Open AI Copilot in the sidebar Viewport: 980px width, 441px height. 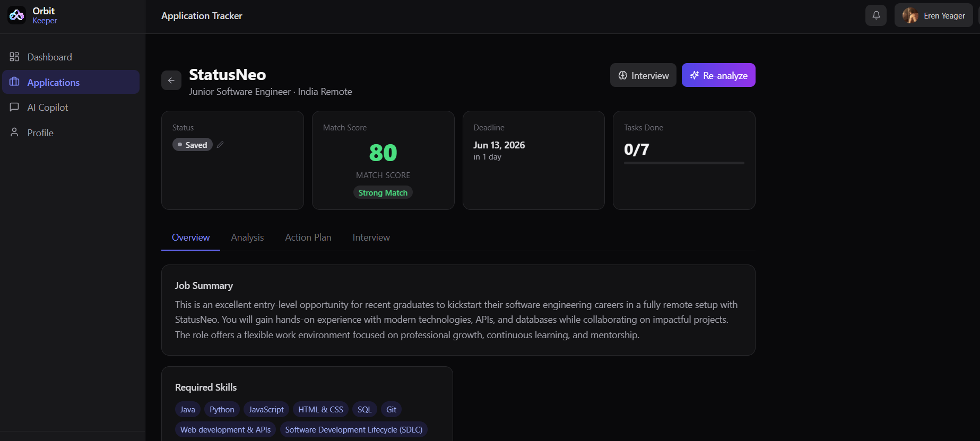coord(71,107)
